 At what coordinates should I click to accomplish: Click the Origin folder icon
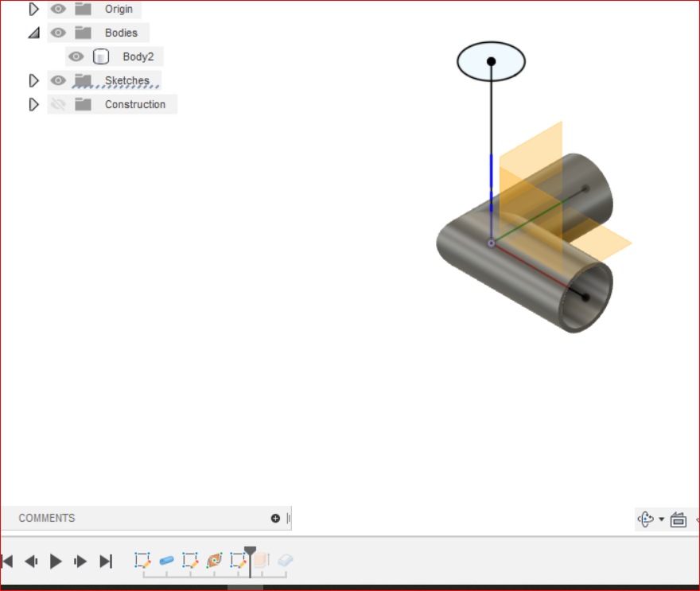pos(83,9)
